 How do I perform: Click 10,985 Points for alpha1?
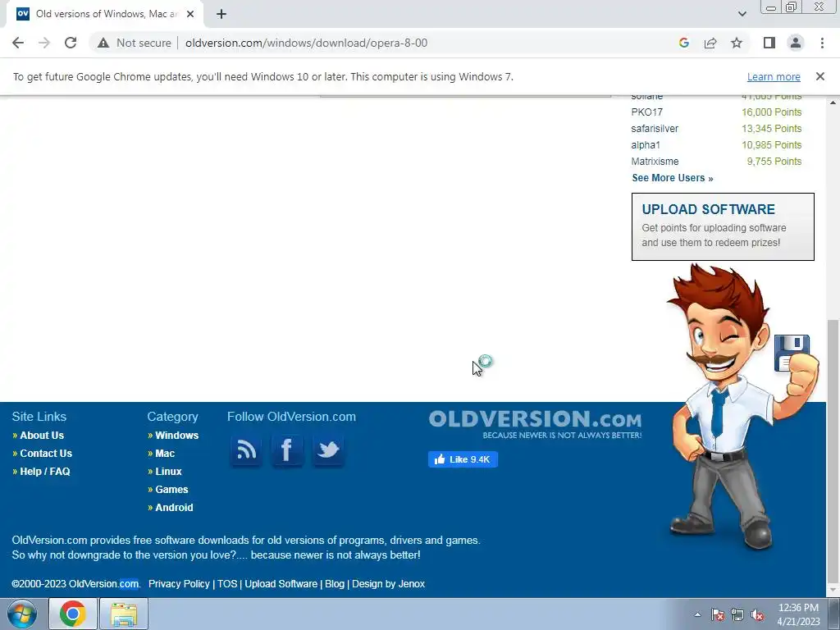[x=771, y=145]
